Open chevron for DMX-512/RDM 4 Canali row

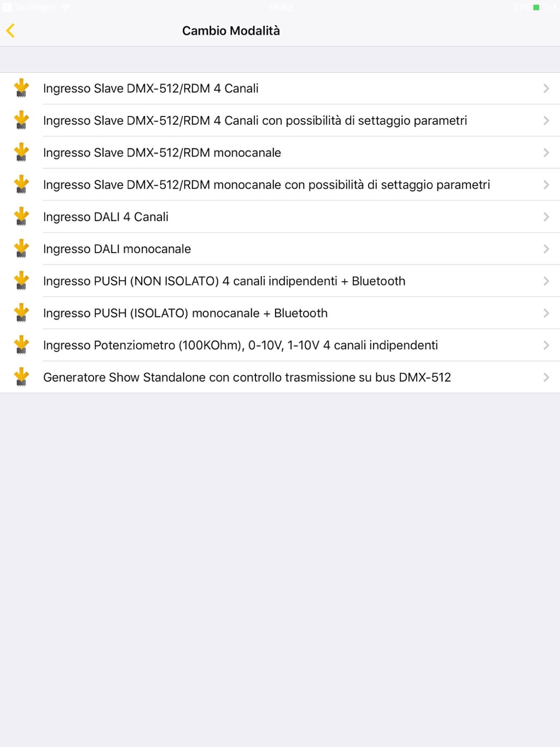[x=546, y=88]
